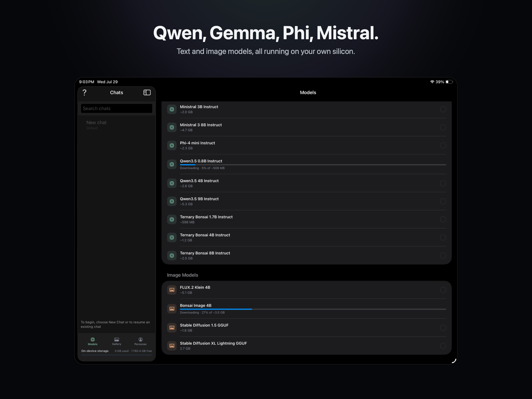Click '0 KB used · 1760.4 GB free' text

click(133, 351)
